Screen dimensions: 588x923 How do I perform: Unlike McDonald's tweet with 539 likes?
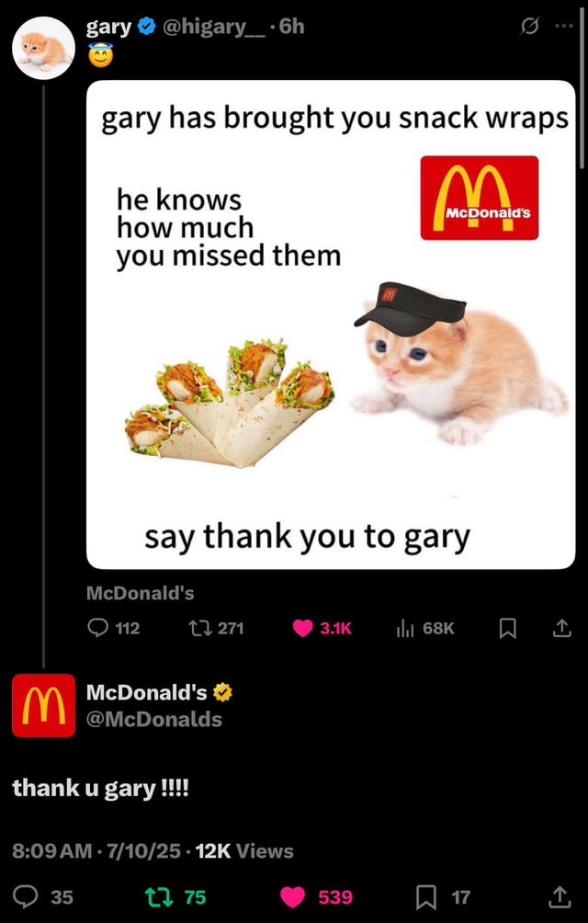click(316, 896)
